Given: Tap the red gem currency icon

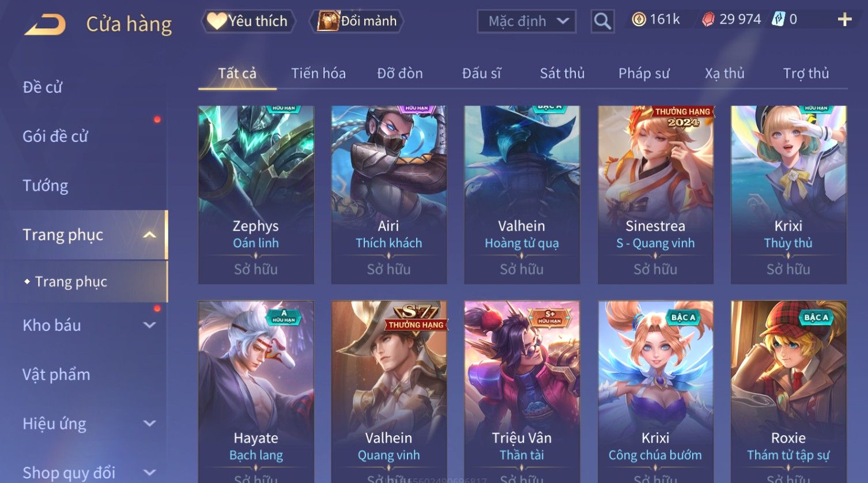Looking at the screenshot, I should point(708,20).
